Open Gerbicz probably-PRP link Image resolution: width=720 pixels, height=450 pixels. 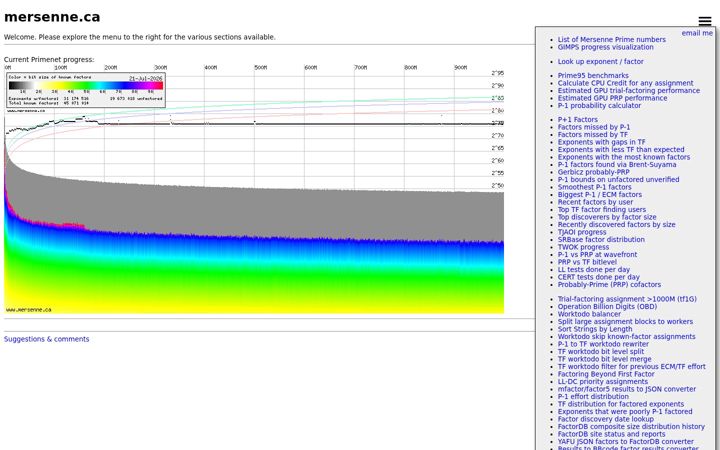click(x=594, y=172)
